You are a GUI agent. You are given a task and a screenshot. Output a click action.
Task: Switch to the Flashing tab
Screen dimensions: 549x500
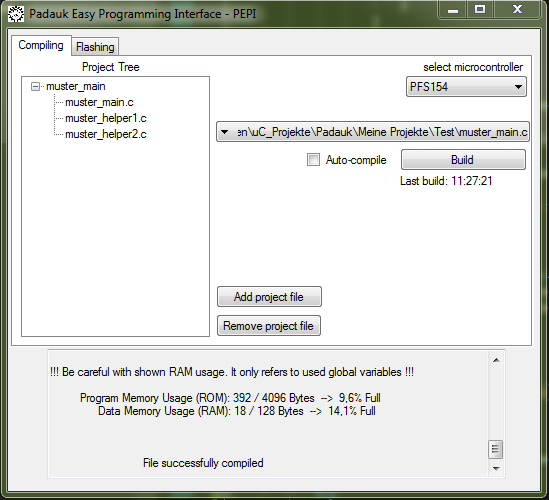pos(95,47)
